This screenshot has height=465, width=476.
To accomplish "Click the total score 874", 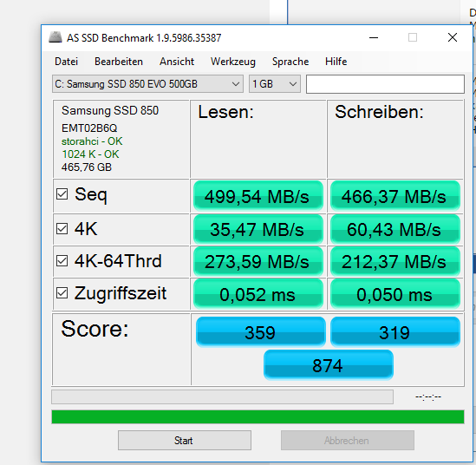I will [x=328, y=364].
